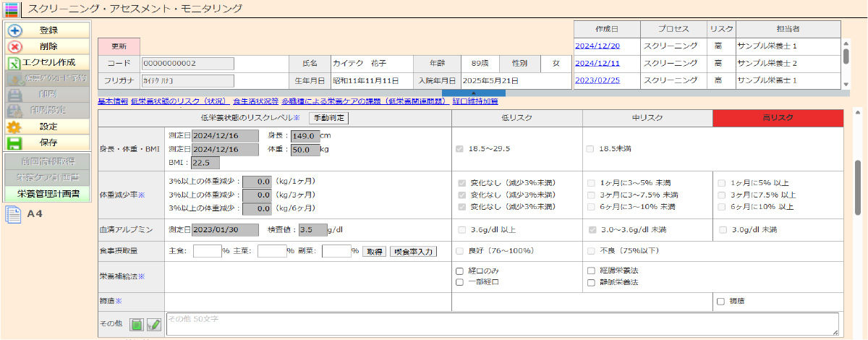This screenshot has width=868, height=340.
Task: Click the 削除 delete red X icon
Action: (x=14, y=46)
